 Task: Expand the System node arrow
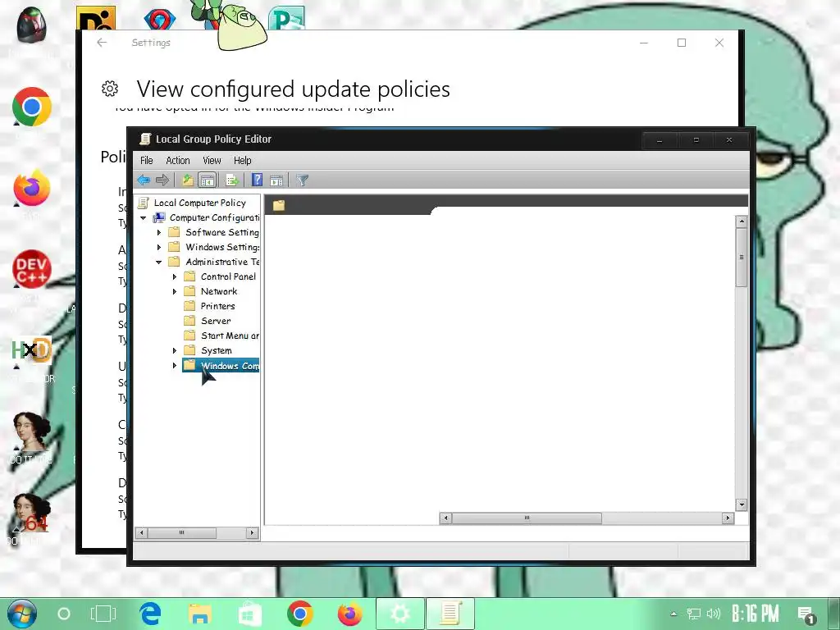coord(174,351)
